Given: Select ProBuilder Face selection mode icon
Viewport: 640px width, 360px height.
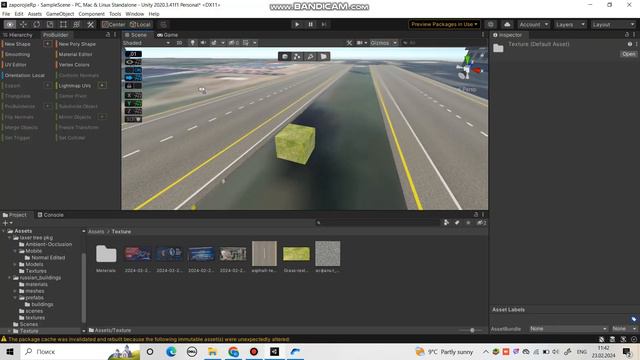Looking at the screenshot, I should click(323, 56).
